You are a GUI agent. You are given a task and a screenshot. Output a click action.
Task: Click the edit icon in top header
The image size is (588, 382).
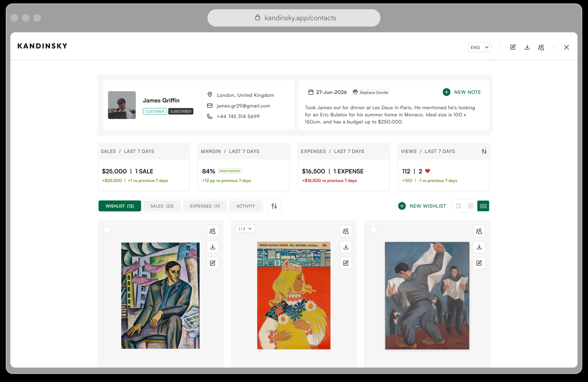pyautogui.click(x=513, y=47)
